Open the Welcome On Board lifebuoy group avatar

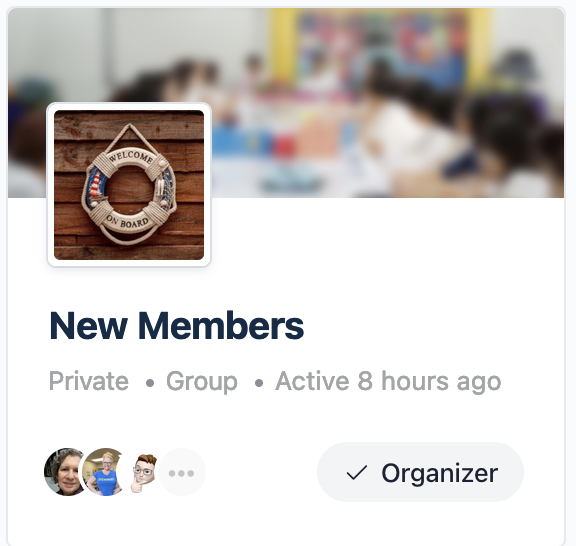[x=129, y=185]
